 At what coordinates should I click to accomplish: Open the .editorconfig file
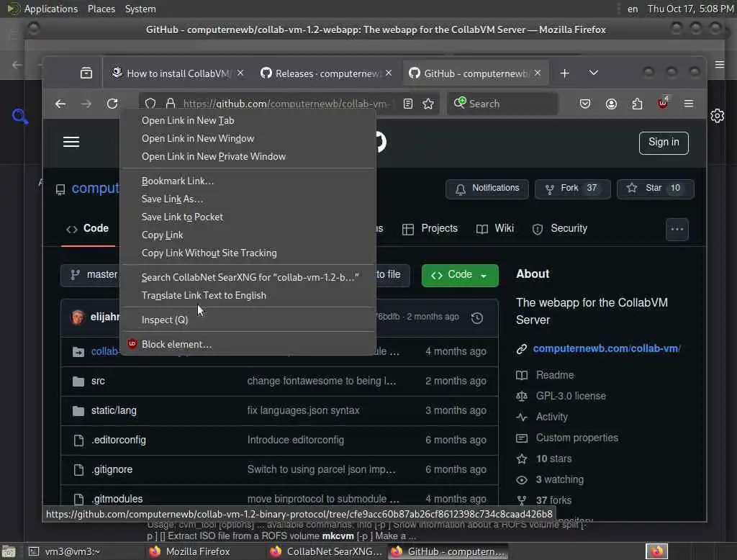point(119,440)
